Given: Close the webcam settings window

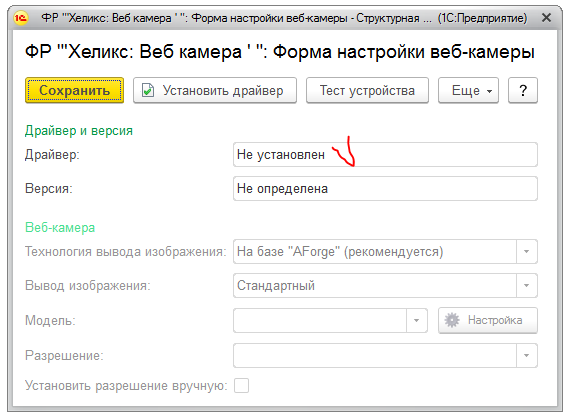Looking at the screenshot, I should [x=546, y=17].
